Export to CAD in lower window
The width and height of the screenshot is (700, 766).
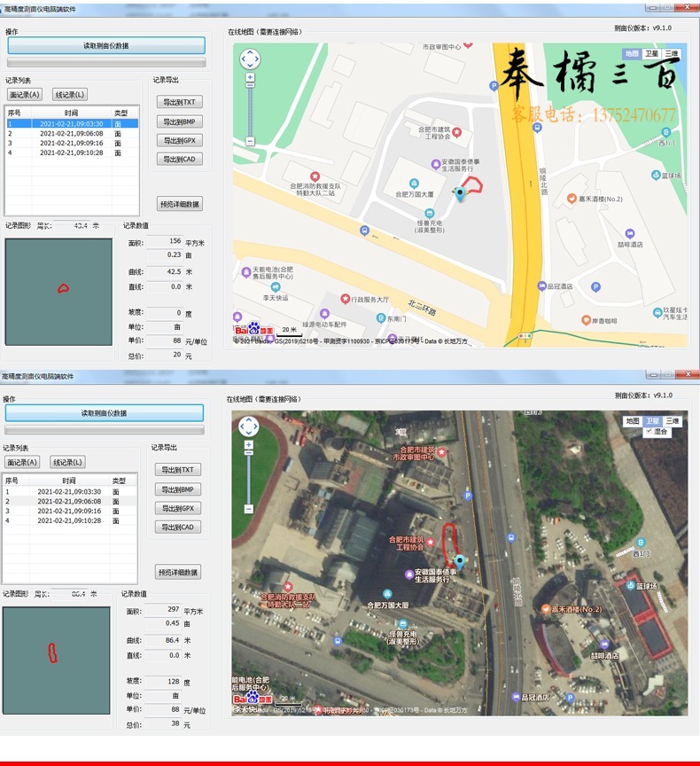[178, 527]
